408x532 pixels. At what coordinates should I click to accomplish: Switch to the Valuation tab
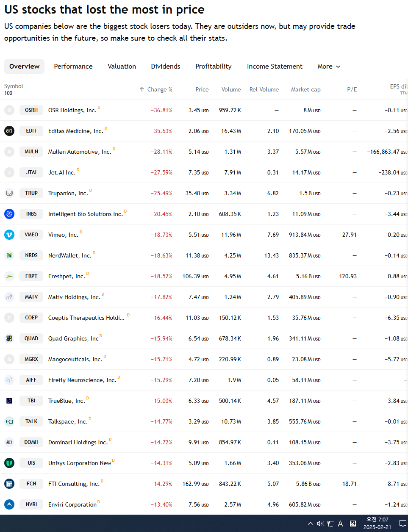pos(122,66)
